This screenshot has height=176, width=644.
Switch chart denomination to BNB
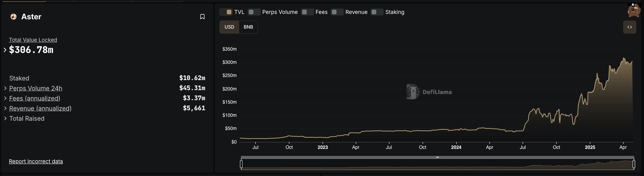pos(248,27)
